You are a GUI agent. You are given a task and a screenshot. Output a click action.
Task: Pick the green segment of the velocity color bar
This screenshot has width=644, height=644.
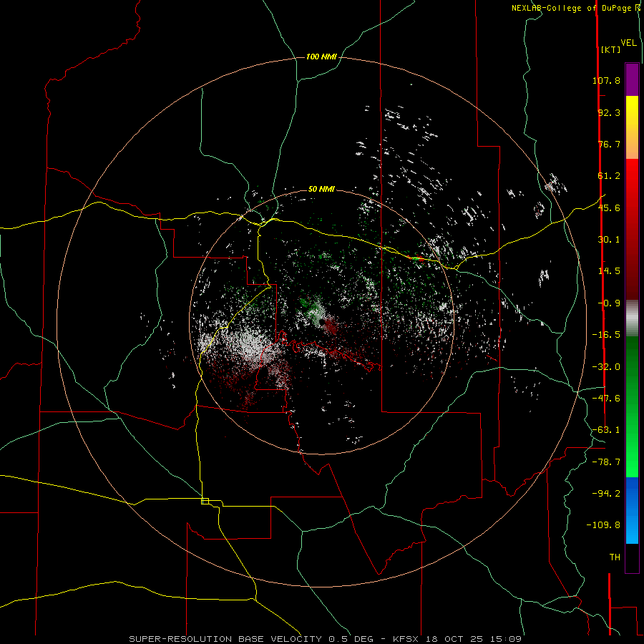point(632,406)
